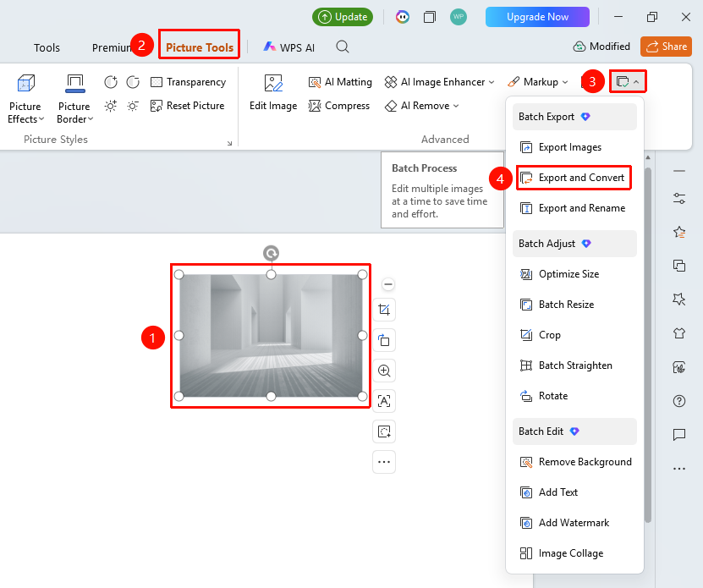The image size is (703, 588).
Task: Open the Picture Border dropdown
Action: tap(74, 99)
